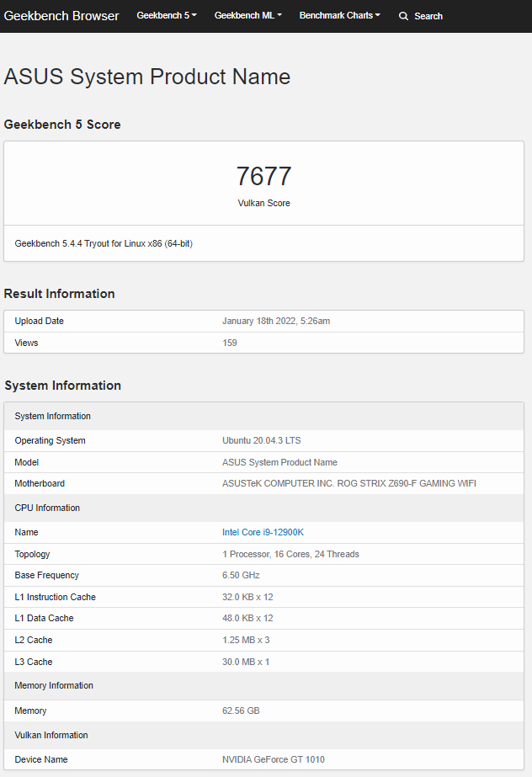Click the Operating System label
This screenshot has height=777, width=532.
[x=50, y=440]
